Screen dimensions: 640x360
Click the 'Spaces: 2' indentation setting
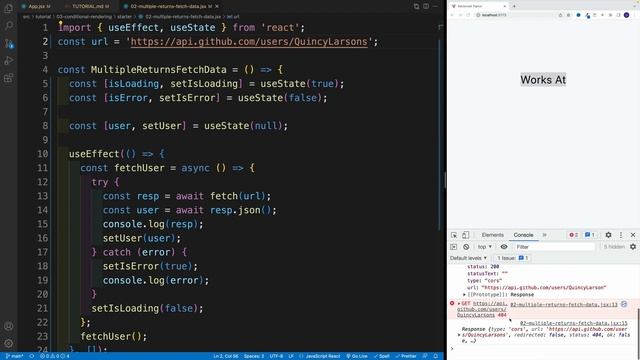point(254,356)
